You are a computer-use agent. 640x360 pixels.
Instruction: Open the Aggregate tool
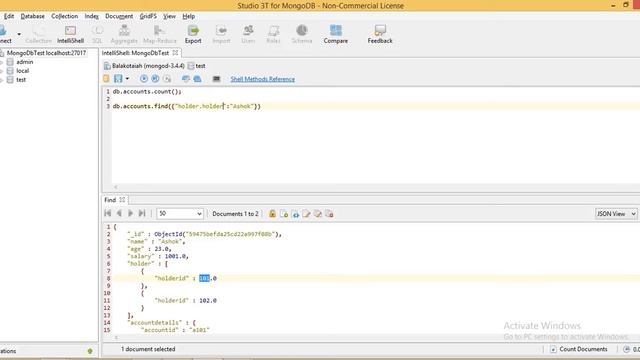click(x=124, y=34)
